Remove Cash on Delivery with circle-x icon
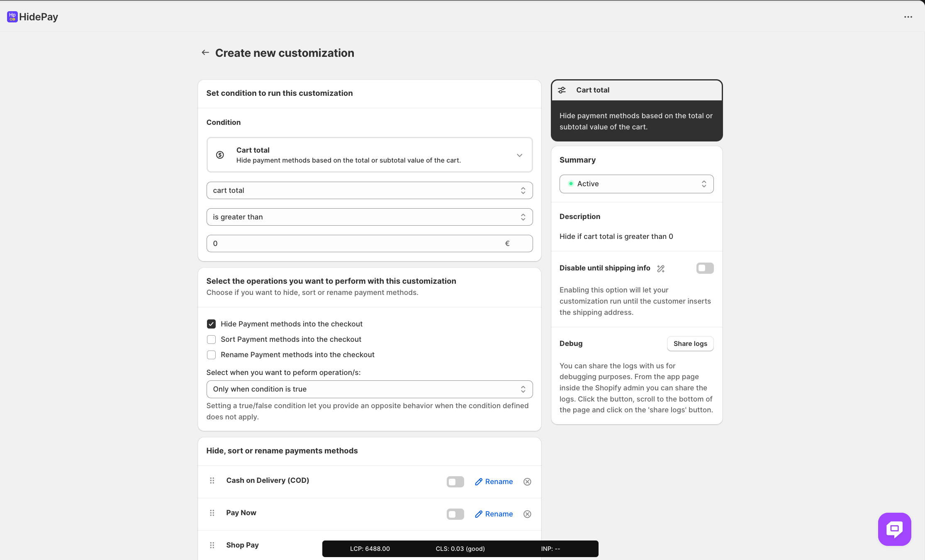 527,482
